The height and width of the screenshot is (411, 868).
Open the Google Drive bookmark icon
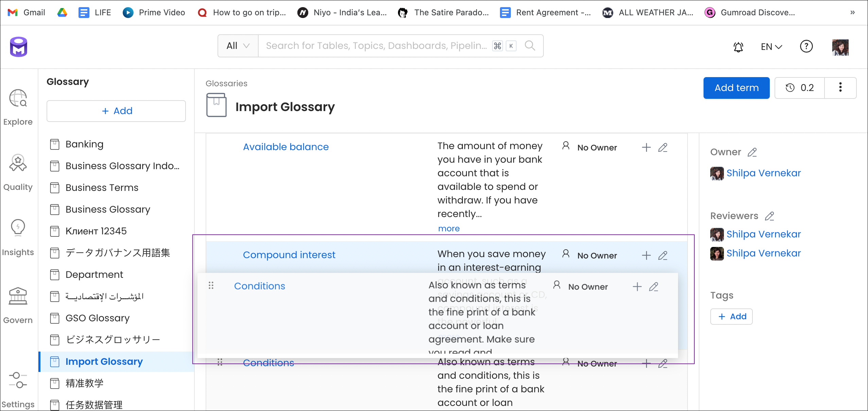62,13
